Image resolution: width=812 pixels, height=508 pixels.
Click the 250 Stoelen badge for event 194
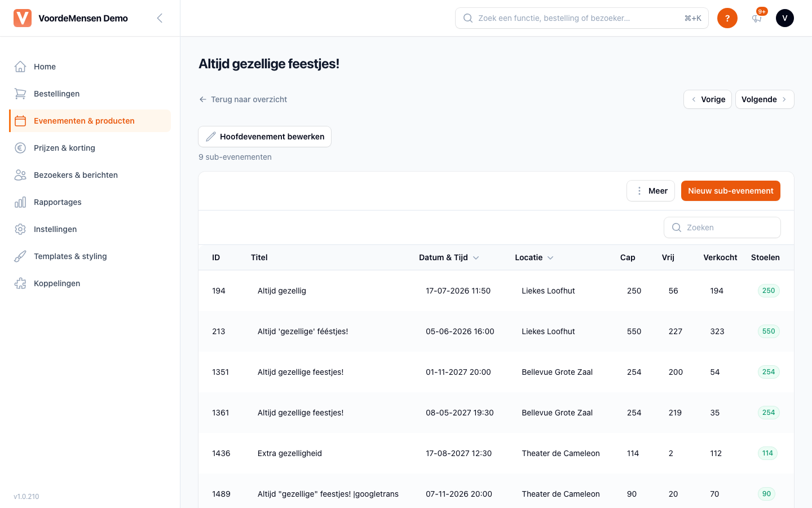click(x=769, y=291)
